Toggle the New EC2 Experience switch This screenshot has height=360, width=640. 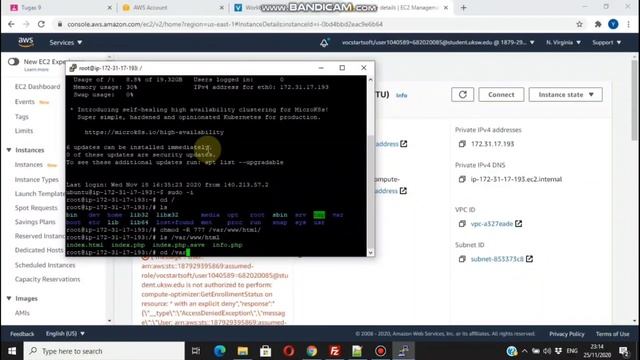13,62
